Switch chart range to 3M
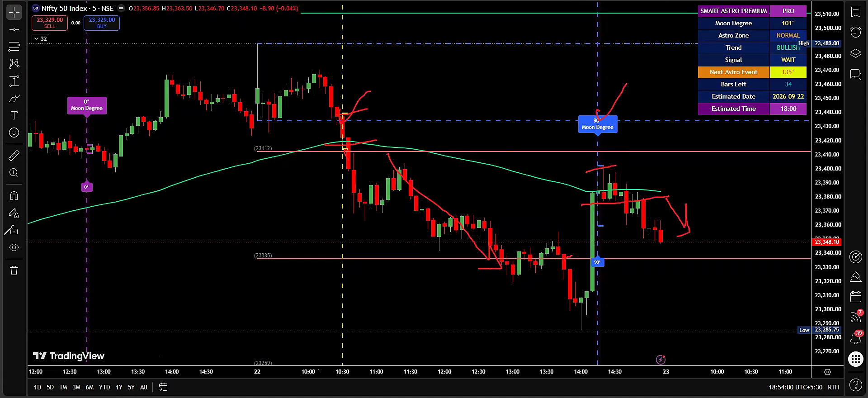This screenshot has width=868, height=398. (x=76, y=387)
